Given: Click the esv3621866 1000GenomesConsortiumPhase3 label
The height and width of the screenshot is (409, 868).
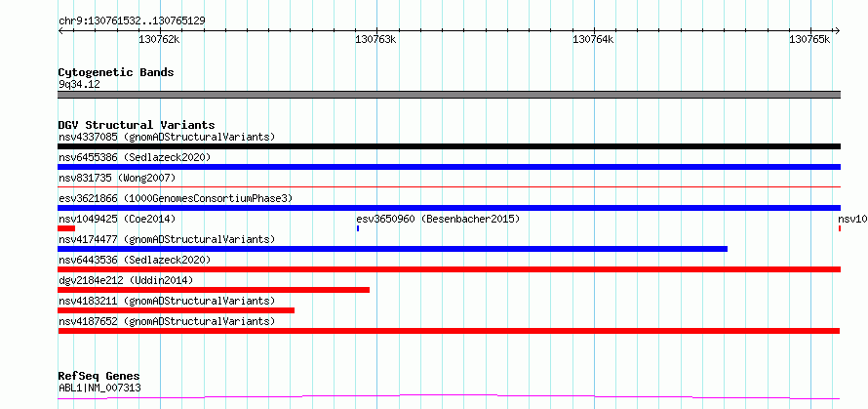Looking at the screenshot, I should point(176,198).
